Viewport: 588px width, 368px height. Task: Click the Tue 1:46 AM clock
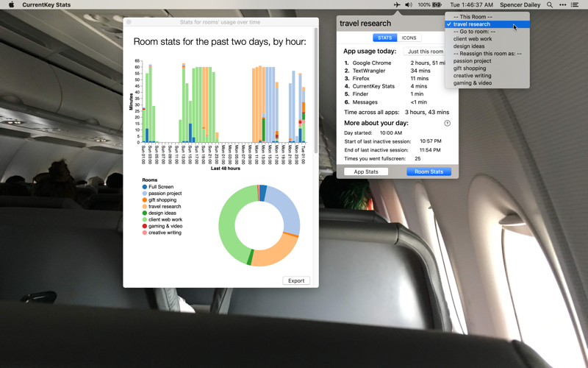471,4
